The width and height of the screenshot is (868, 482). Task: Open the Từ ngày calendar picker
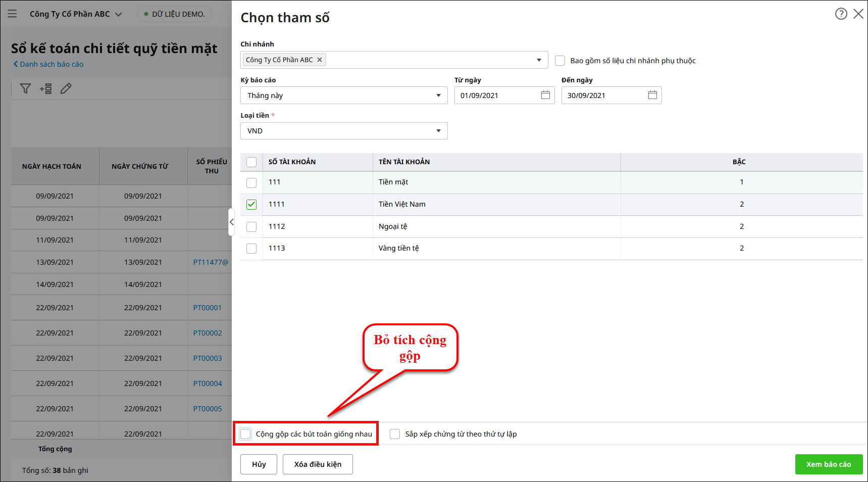click(x=545, y=95)
